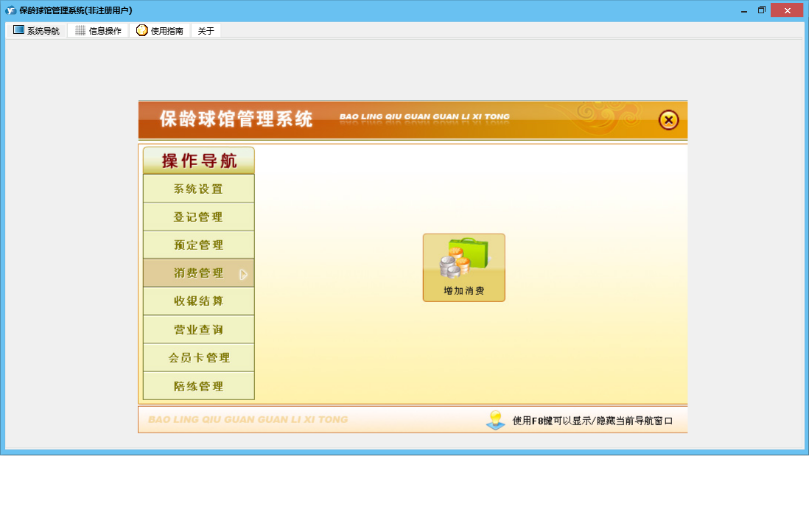809x532 pixels.
Task: Click the 信息操作 grid icon
Action: pos(80,30)
